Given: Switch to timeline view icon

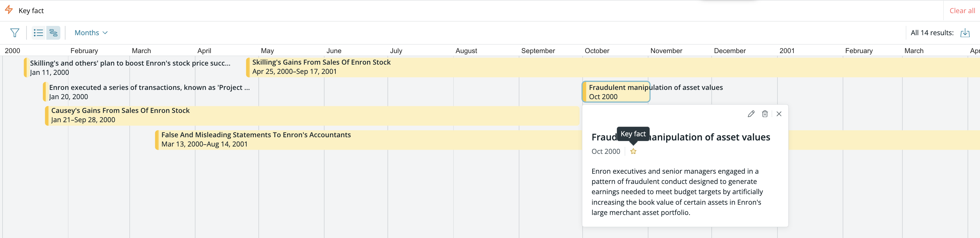Looking at the screenshot, I should (x=53, y=33).
